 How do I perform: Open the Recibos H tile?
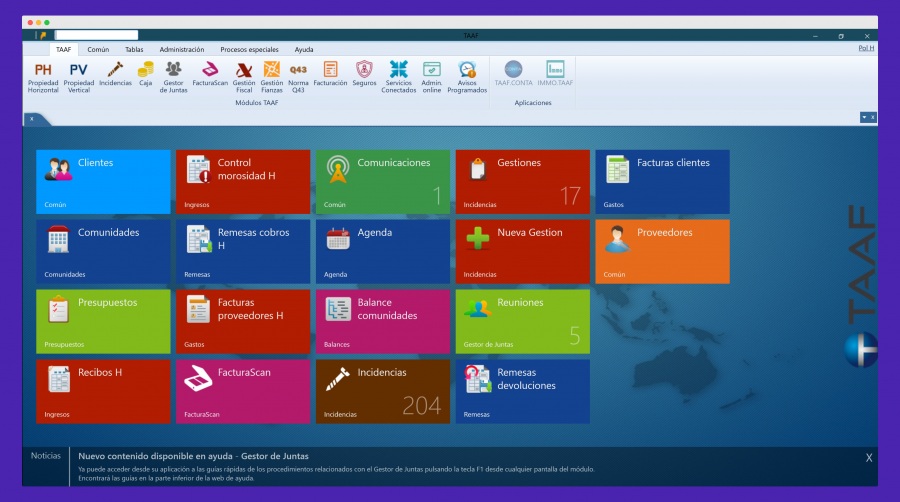103,392
